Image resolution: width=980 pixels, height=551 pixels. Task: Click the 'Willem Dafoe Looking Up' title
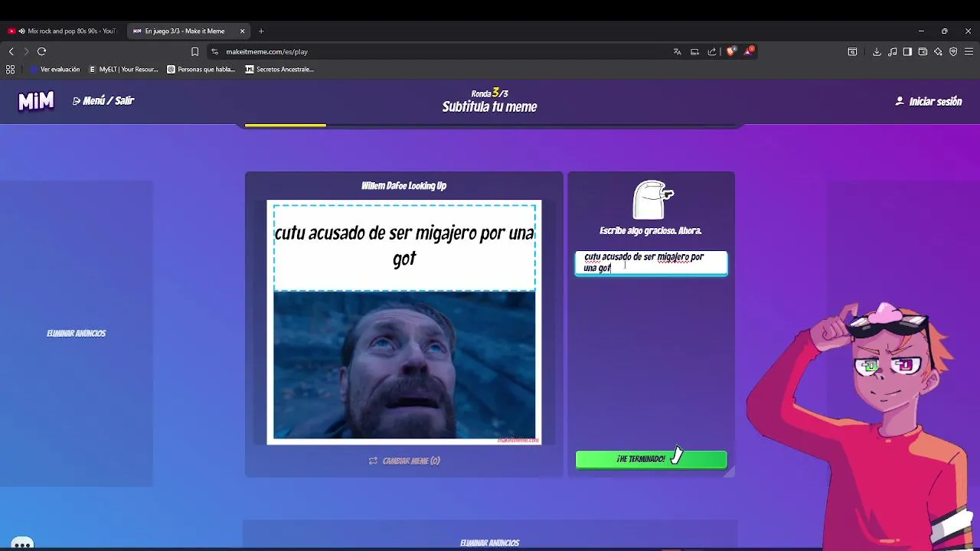click(403, 185)
